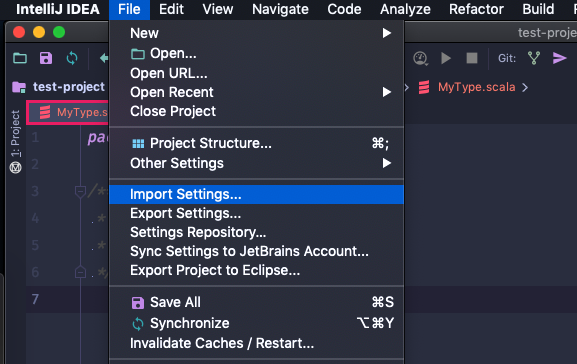The image size is (577, 364).
Task: Click the yellow minimize window button
Action: [39, 32]
